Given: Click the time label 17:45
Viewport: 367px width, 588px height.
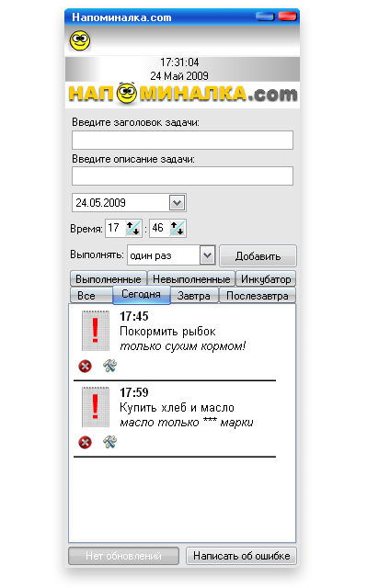Looking at the screenshot, I should click(134, 316).
